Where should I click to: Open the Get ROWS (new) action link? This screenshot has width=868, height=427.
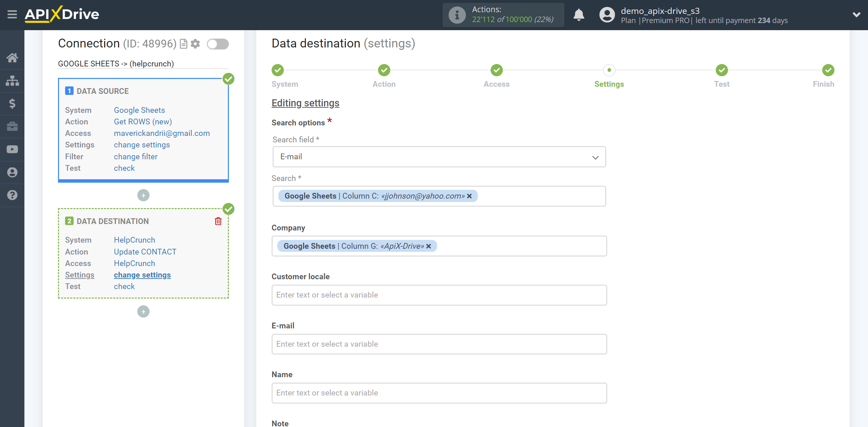143,122
